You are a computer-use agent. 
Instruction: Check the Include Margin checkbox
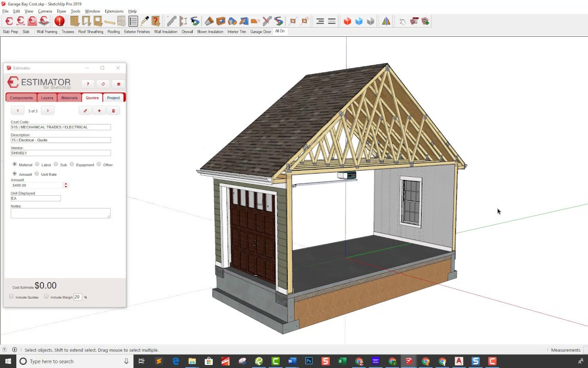point(46,297)
